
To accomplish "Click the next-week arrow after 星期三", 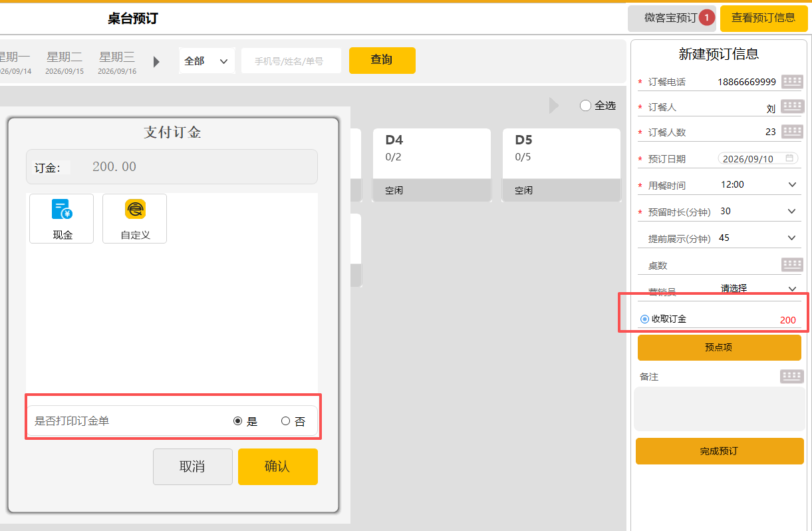I will 156,62.
